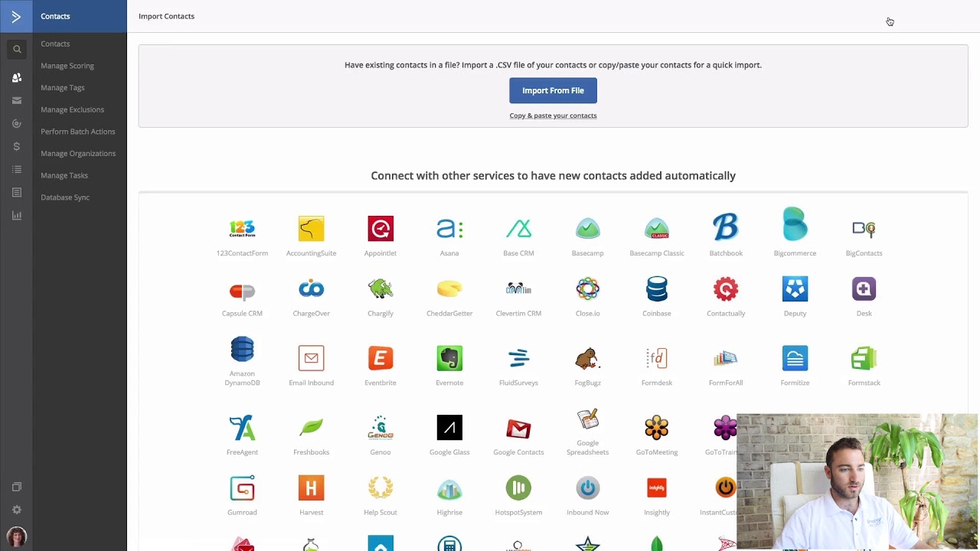Choose the Freshbooks integration icon
The height and width of the screenshot is (551, 980).
pyautogui.click(x=311, y=428)
